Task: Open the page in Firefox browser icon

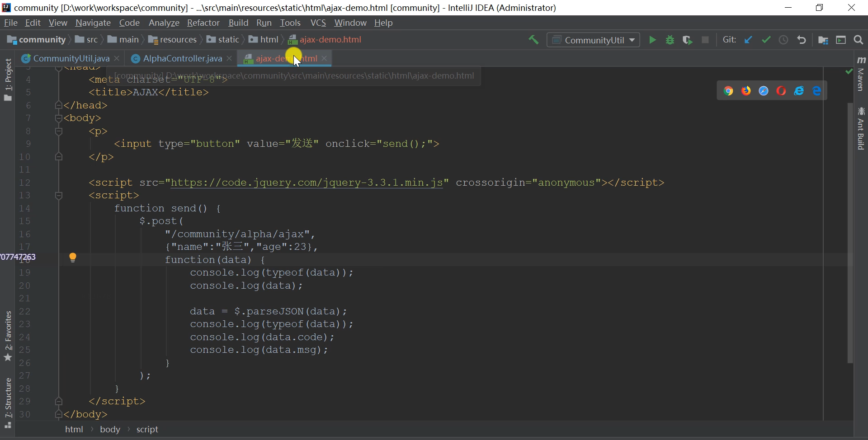Action: (746, 91)
